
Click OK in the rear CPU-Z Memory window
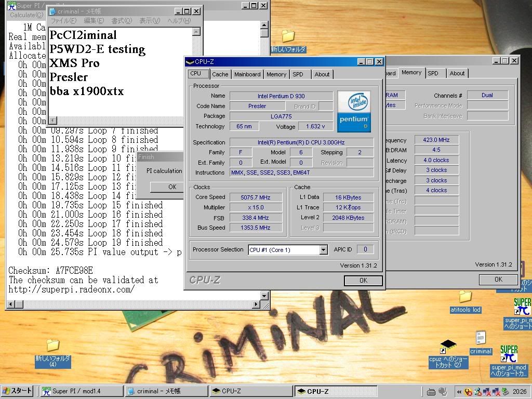[498, 279]
